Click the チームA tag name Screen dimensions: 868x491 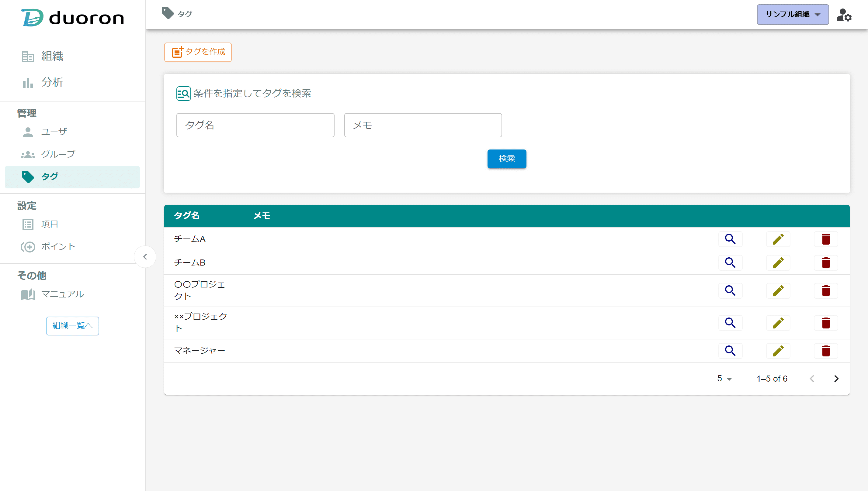(x=190, y=239)
